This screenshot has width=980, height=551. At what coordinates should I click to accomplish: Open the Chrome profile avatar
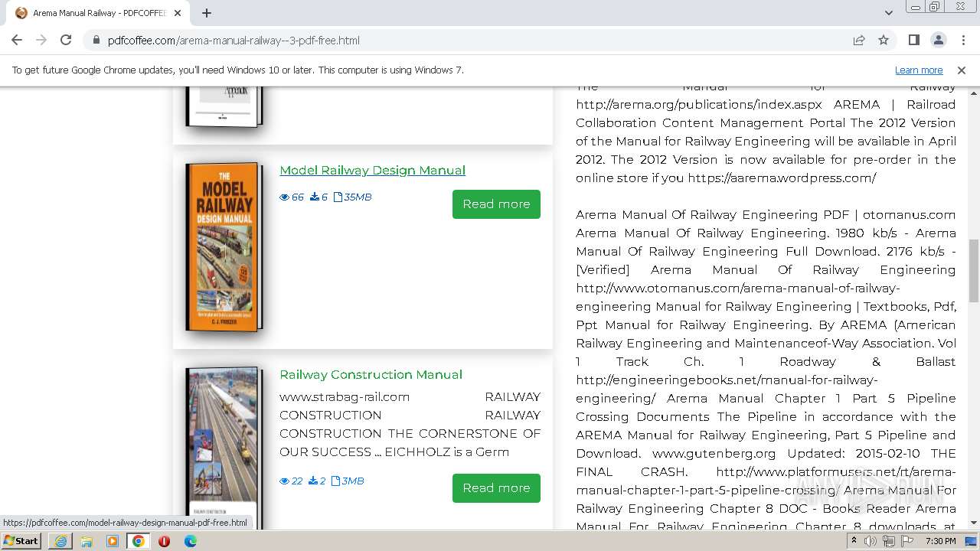click(939, 40)
